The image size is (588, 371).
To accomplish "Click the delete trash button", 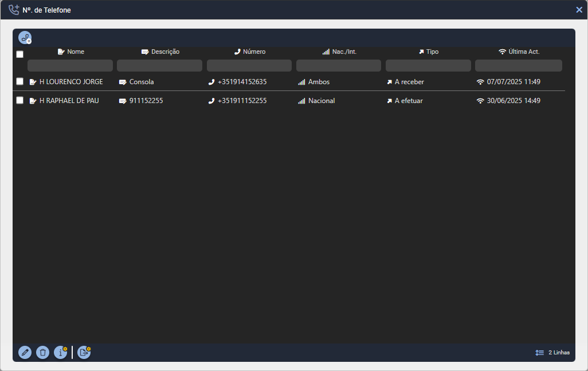I will [43, 352].
